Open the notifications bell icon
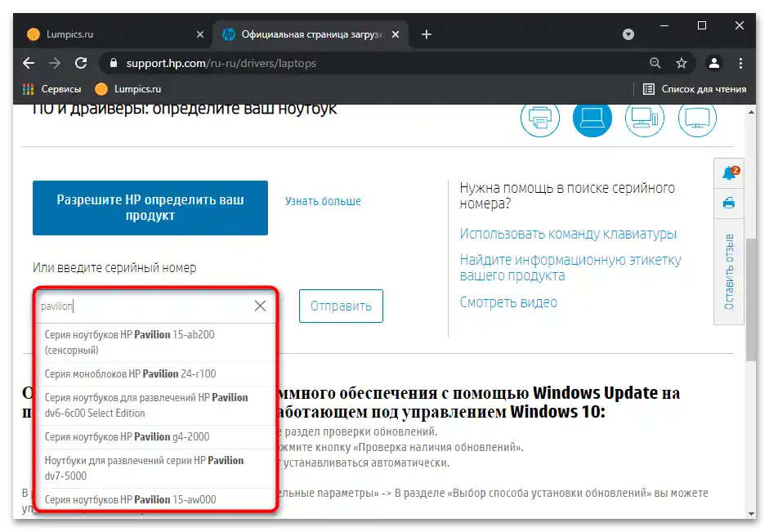769x532 pixels. (x=729, y=173)
